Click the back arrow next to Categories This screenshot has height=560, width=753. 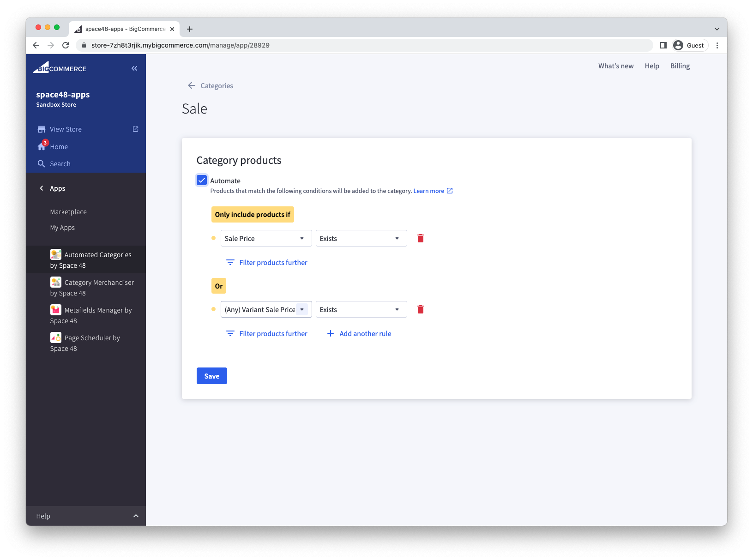(192, 85)
